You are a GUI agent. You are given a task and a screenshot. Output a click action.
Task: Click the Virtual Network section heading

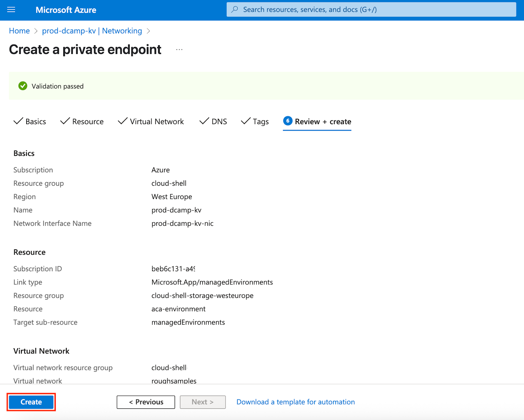click(x=41, y=351)
